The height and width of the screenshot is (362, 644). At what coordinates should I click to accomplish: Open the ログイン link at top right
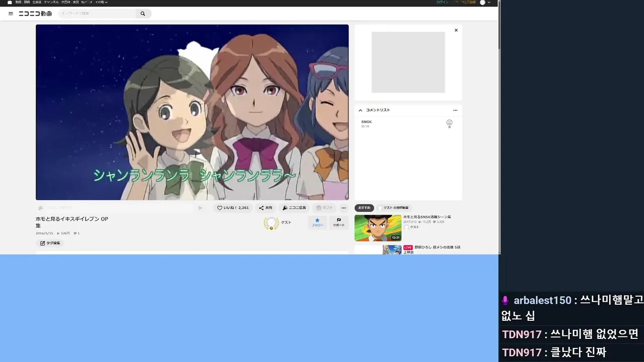point(442,3)
